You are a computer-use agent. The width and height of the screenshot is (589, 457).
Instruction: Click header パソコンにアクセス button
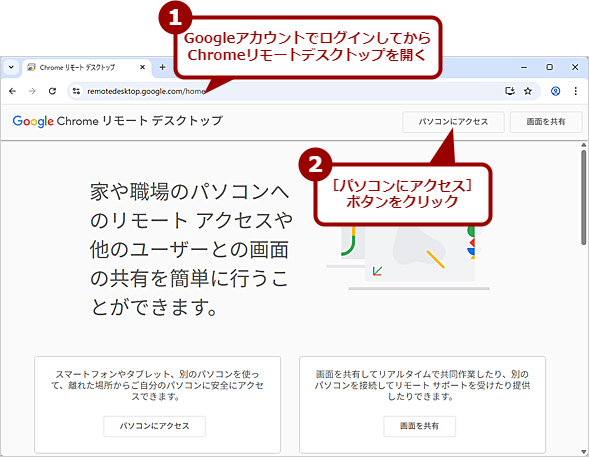pyautogui.click(x=453, y=122)
